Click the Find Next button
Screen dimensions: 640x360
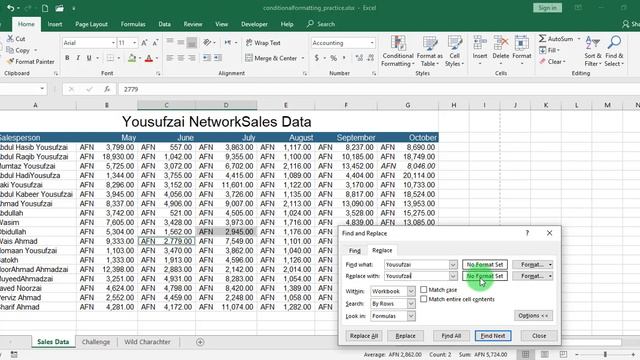click(x=493, y=336)
